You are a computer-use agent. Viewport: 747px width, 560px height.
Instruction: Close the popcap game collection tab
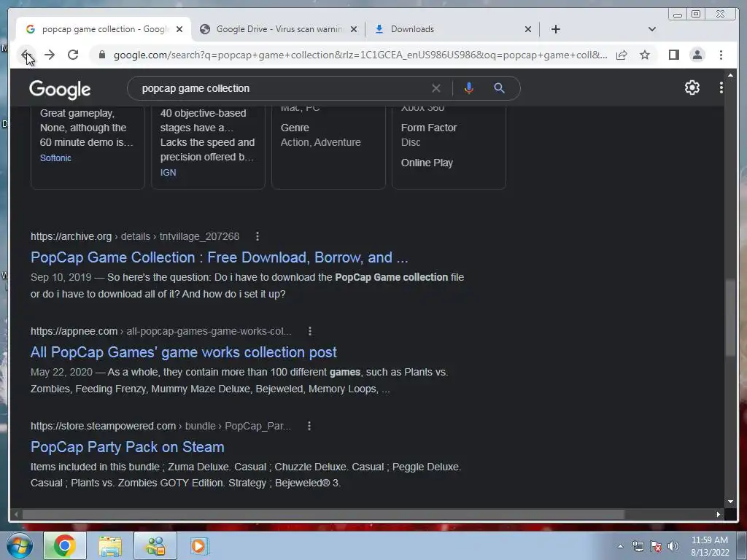179,29
